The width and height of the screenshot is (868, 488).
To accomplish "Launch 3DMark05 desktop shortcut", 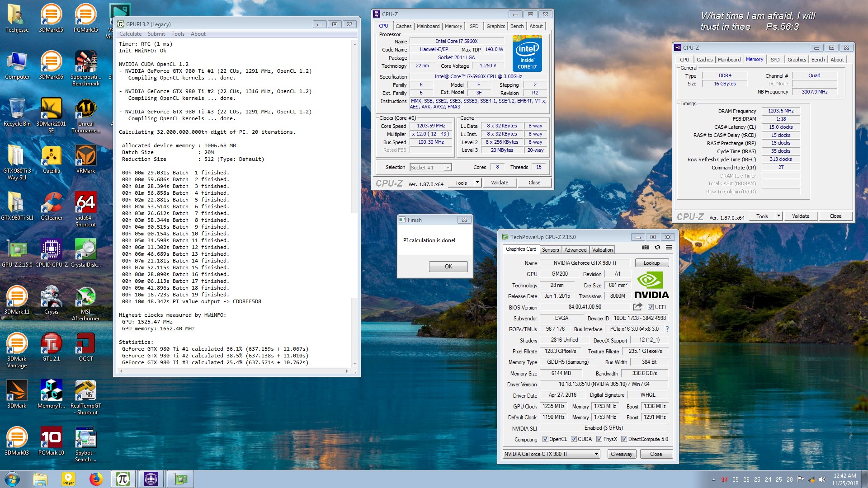I will 51,18.
